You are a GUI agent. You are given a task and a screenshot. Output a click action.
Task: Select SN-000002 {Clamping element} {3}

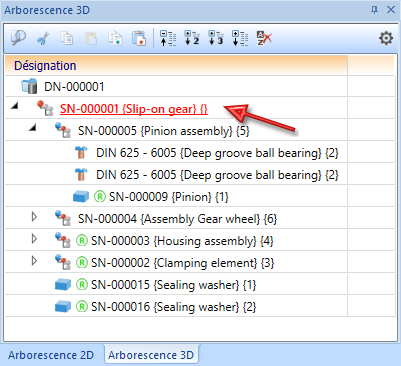[x=176, y=263]
